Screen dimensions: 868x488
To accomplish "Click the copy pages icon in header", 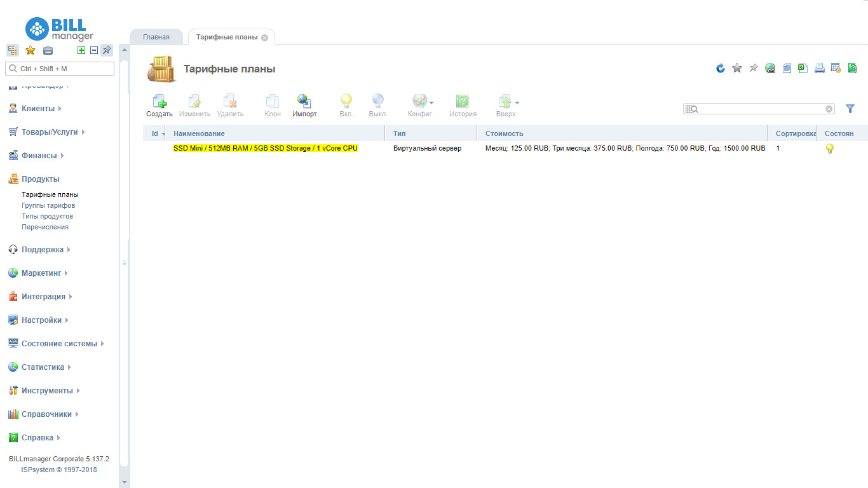I will click(787, 68).
